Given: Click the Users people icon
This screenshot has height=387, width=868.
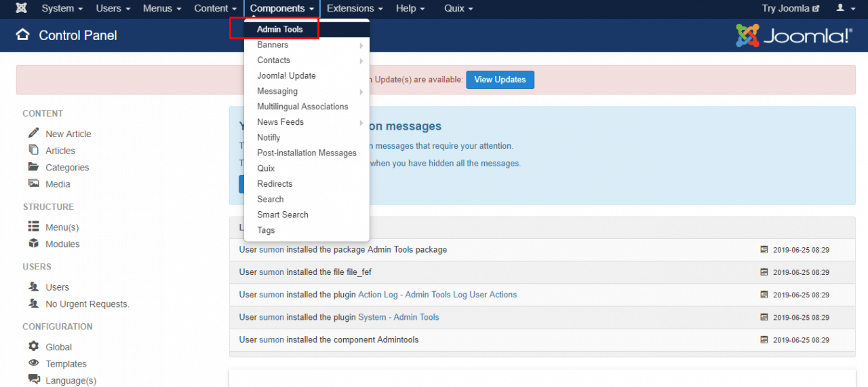Looking at the screenshot, I should click(33, 287).
